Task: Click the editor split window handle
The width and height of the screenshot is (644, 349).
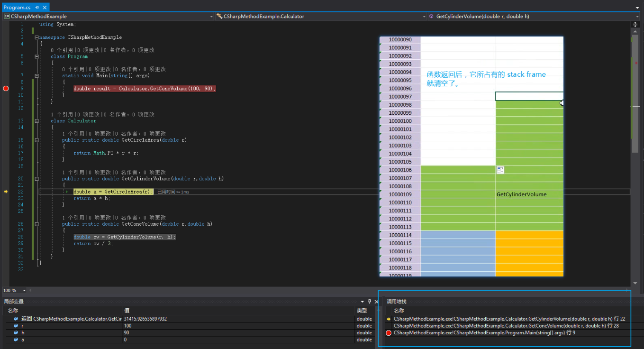Action: tap(635, 24)
